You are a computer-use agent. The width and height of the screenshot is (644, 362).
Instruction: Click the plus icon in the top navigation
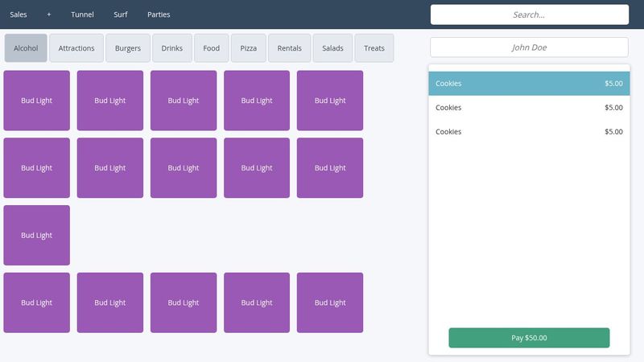tap(48, 14)
